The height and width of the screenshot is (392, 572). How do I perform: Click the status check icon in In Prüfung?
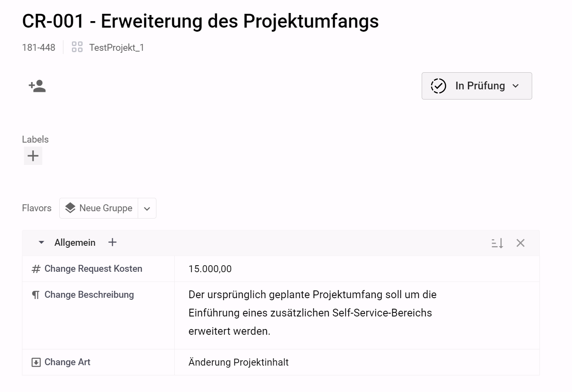click(x=438, y=86)
